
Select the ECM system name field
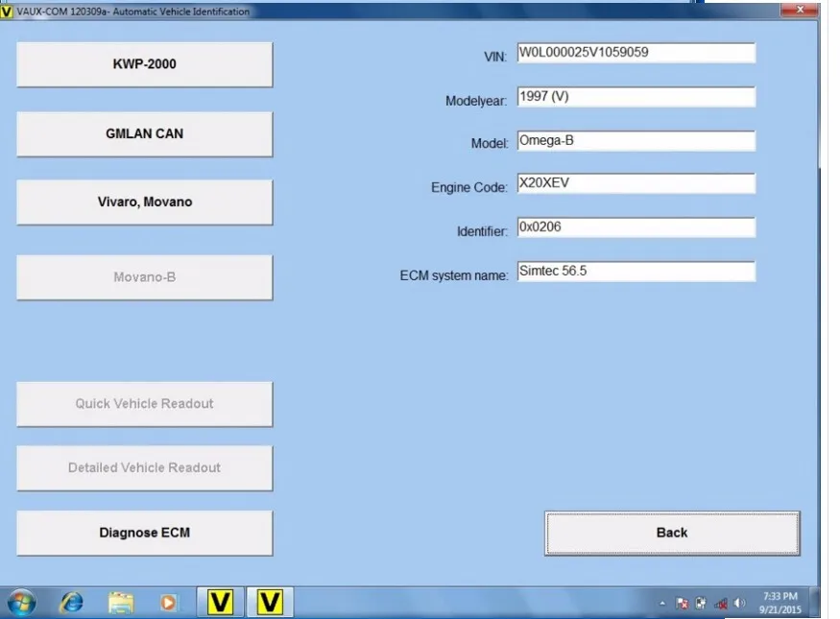636,271
